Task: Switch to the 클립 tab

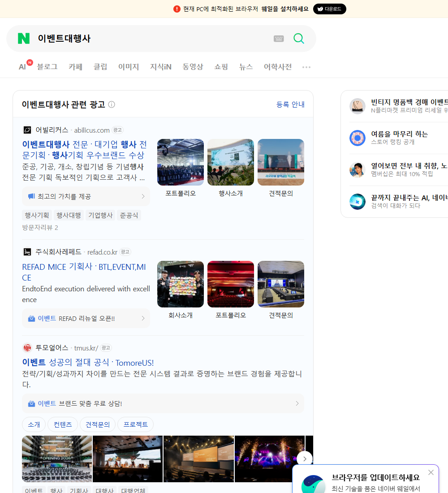Action: (x=100, y=67)
